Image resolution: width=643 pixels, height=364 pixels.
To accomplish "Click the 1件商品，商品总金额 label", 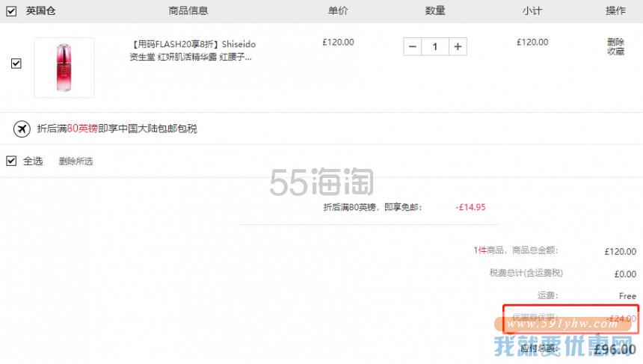I will coord(516,250).
